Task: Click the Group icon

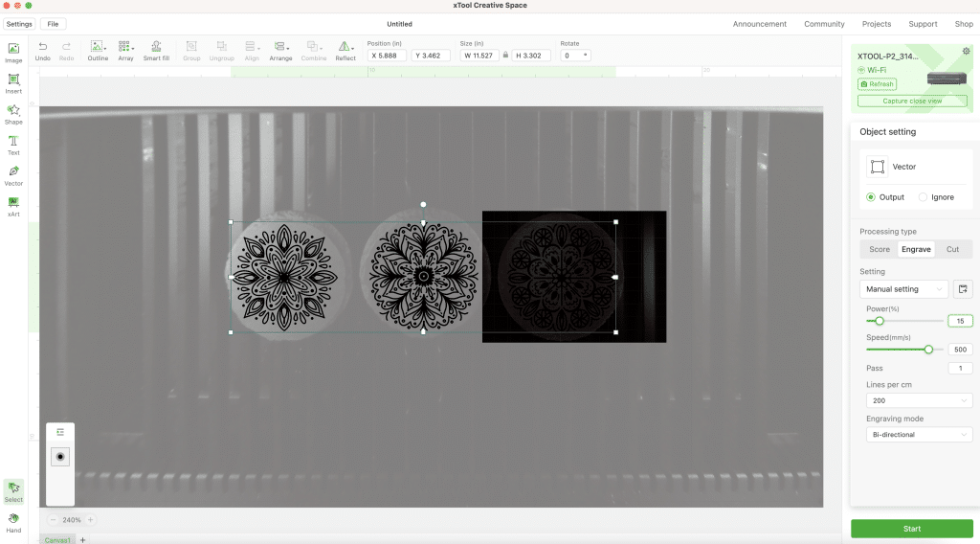Action: coord(191,52)
